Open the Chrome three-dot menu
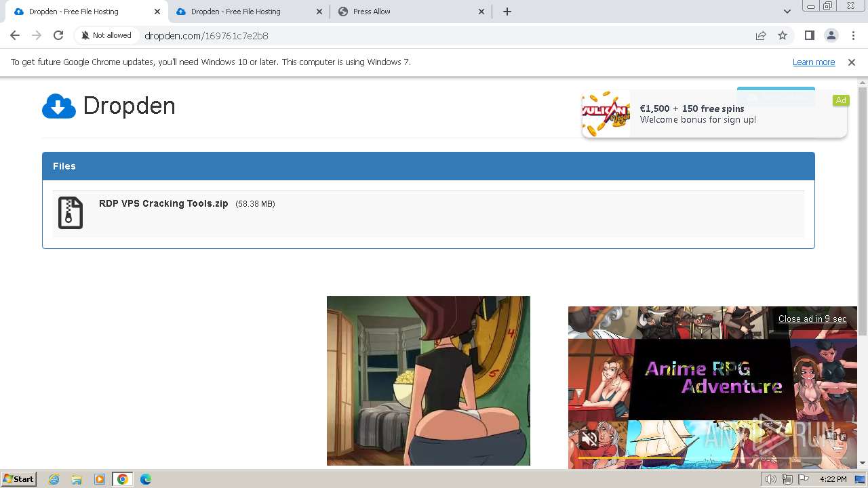 853,35
